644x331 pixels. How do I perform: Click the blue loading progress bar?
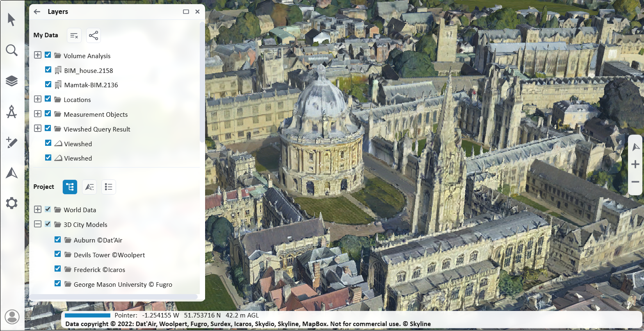[88, 315]
